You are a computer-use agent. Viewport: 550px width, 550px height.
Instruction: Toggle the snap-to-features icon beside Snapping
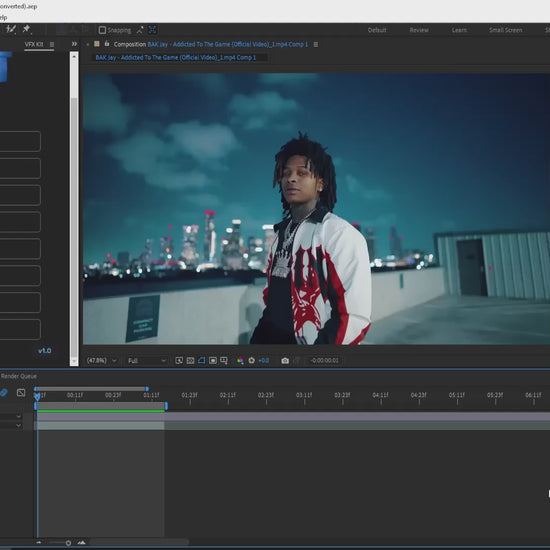point(152,30)
